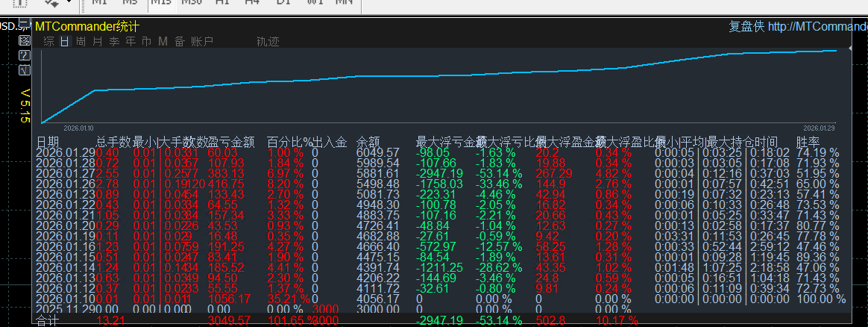Open the 轨迹 trajectory tab
Viewport: 868px width, 327px height.
point(268,42)
